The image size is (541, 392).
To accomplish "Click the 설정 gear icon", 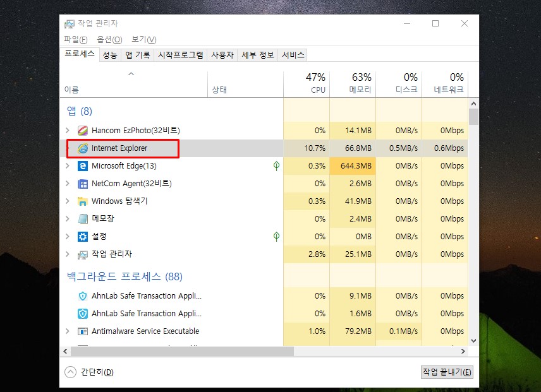I will [x=82, y=237].
